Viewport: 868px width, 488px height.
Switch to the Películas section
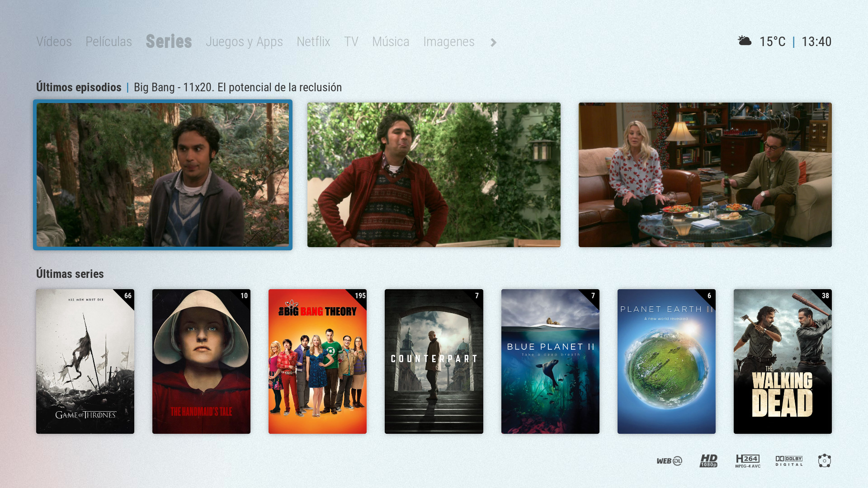point(108,42)
